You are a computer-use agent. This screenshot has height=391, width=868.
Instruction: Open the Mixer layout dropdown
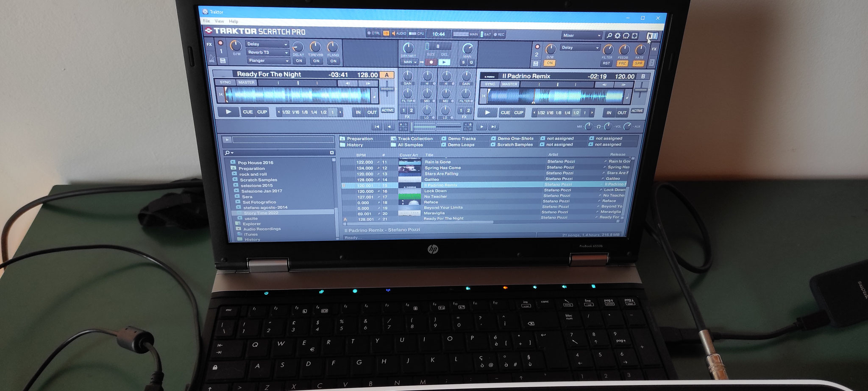click(581, 36)
